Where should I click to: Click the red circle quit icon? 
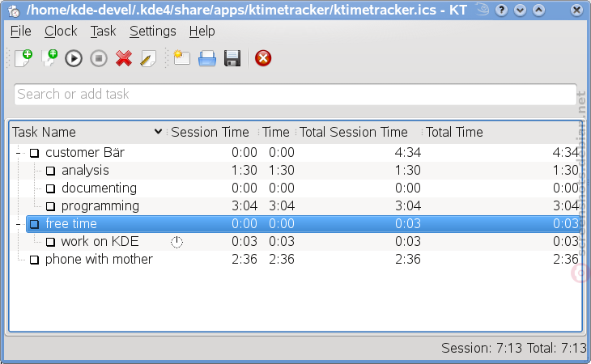(263, 58)
